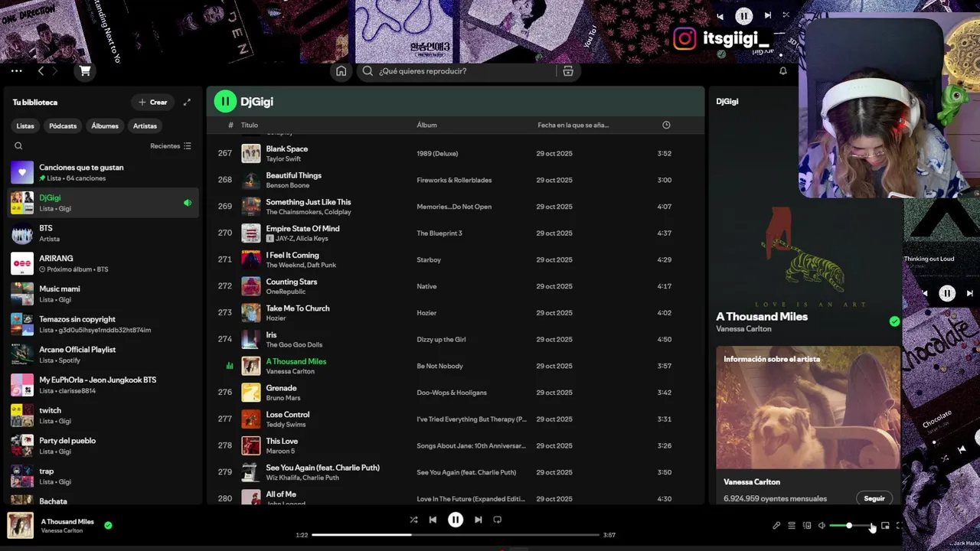Open the trap playlist

point(103,476)
